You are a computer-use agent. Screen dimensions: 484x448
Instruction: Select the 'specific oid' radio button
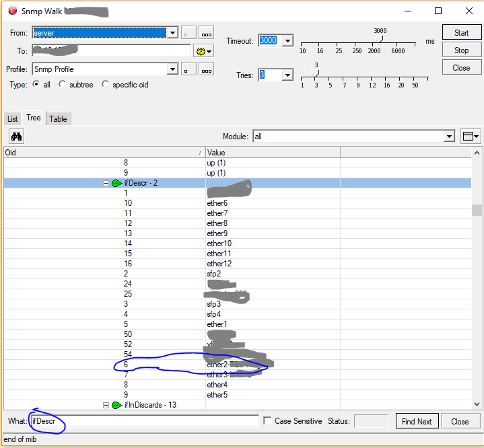(x=105, y=84)
